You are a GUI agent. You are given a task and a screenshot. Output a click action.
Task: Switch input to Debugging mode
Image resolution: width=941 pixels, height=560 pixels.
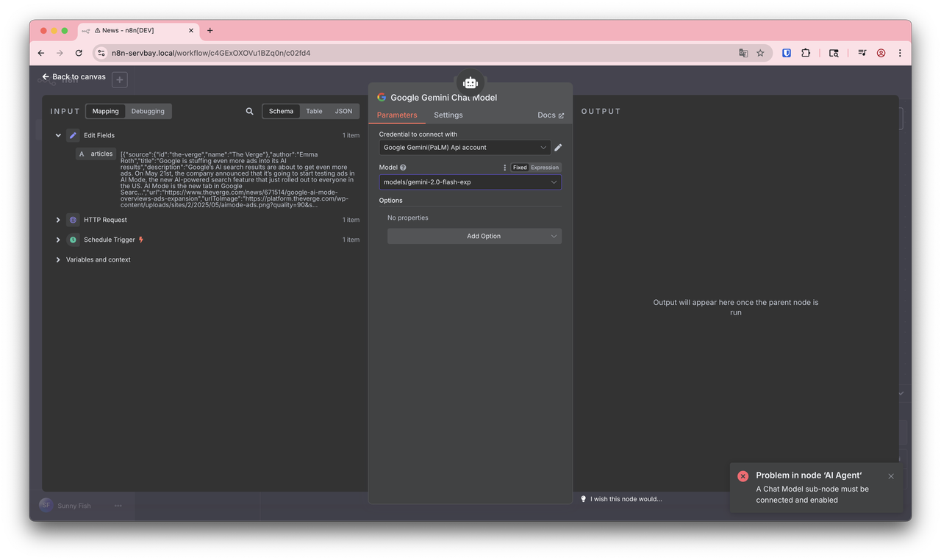coord(148,111)
